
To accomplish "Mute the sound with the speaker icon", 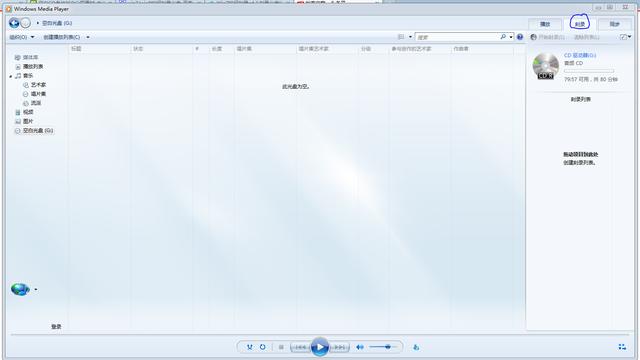I will click(x=360, y=347).
